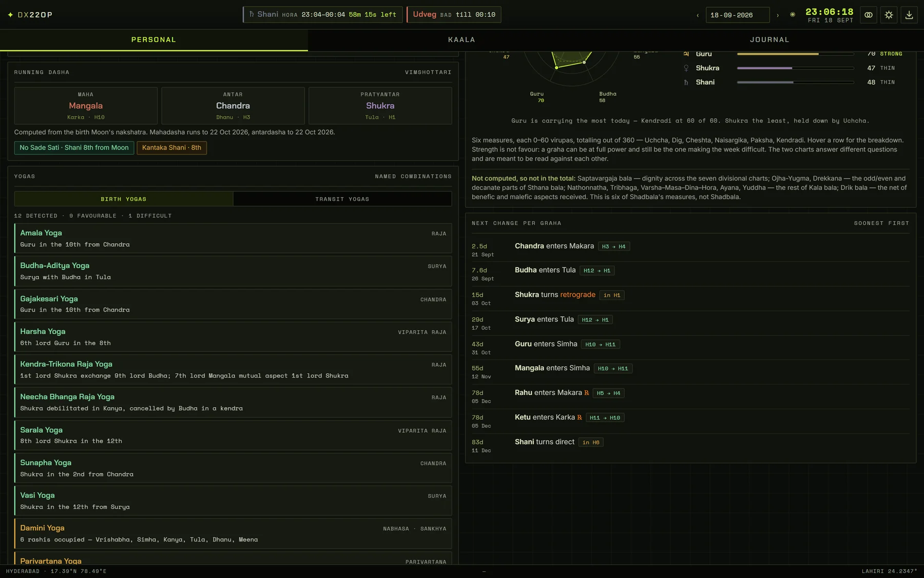Click the date field showing 18-09-2026
The height and width of the screenshot is (578, 924).
click(x=738, y=15)
